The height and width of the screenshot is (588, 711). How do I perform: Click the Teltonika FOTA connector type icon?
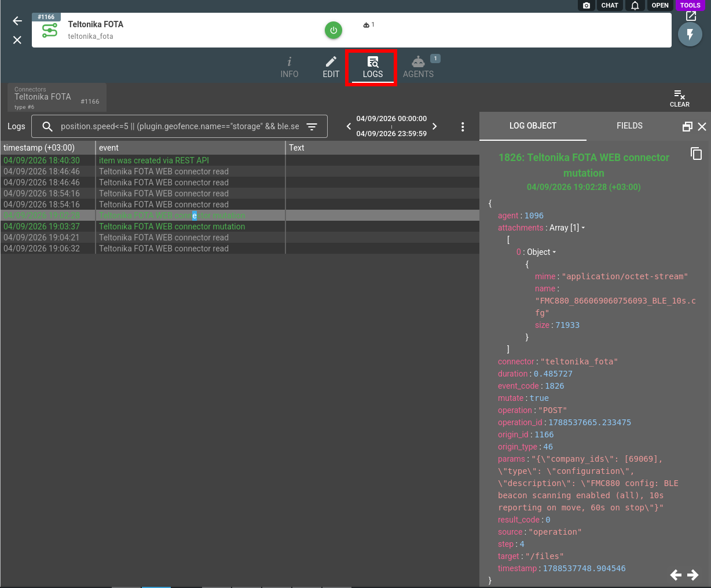click(50, 31)
